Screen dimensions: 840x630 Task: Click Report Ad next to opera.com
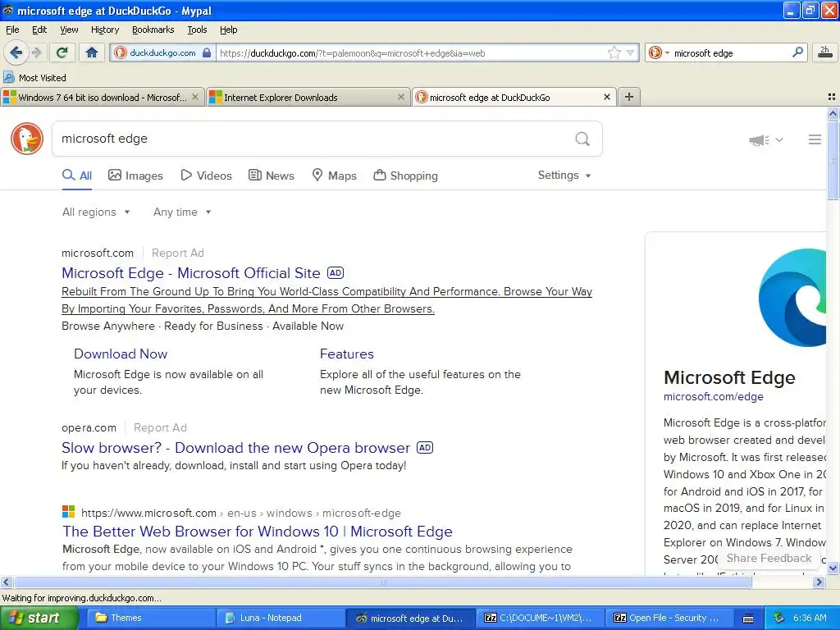tap(160, 427)
